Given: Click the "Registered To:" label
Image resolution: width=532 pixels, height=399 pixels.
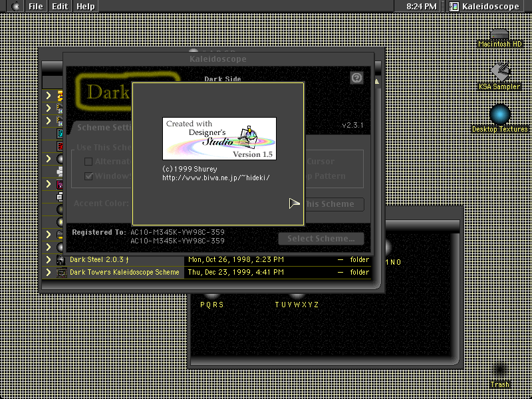Looking at the screenshot, I should (x=99, y=232).
